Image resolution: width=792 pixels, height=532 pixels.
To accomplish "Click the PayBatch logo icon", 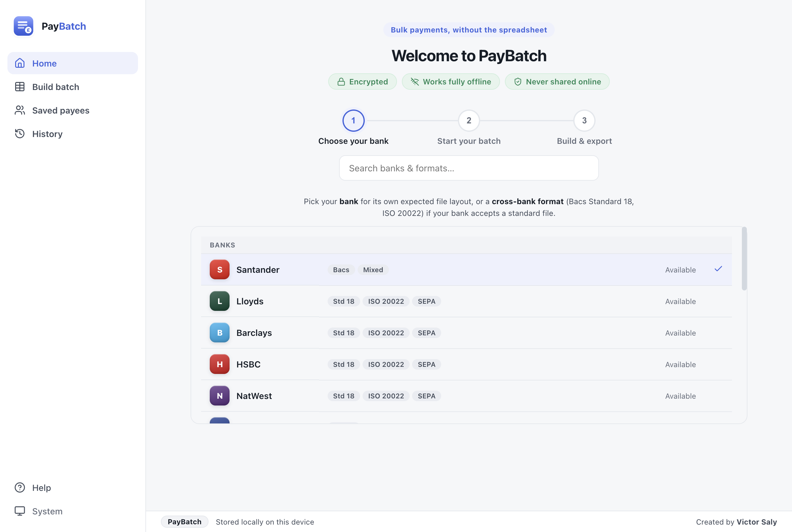I will [x=24, y=26].
